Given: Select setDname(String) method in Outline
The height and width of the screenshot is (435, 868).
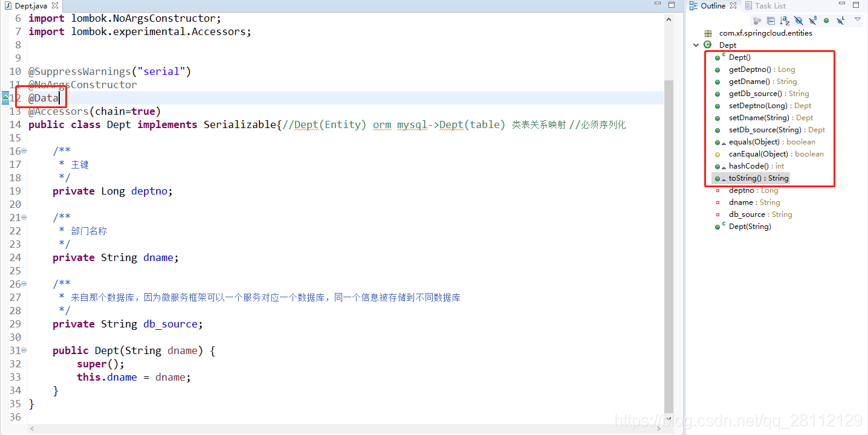Looking at the screenshot, I should pos(771,118).
